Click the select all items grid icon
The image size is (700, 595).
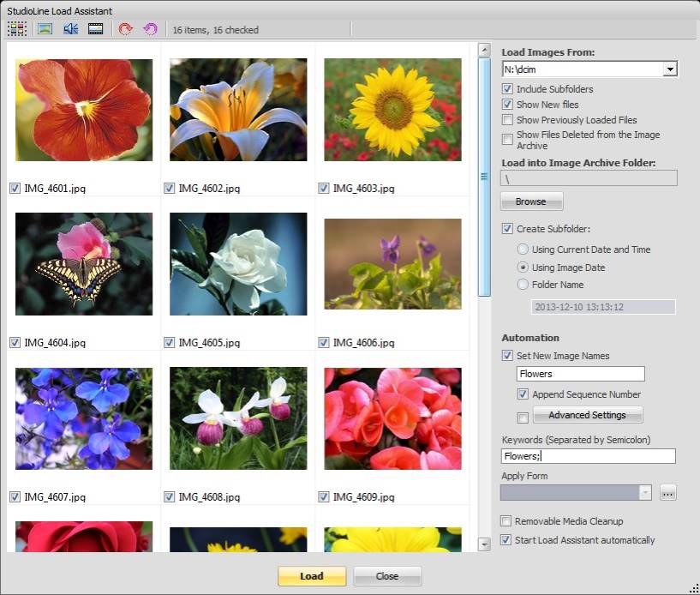coord(16,29)
